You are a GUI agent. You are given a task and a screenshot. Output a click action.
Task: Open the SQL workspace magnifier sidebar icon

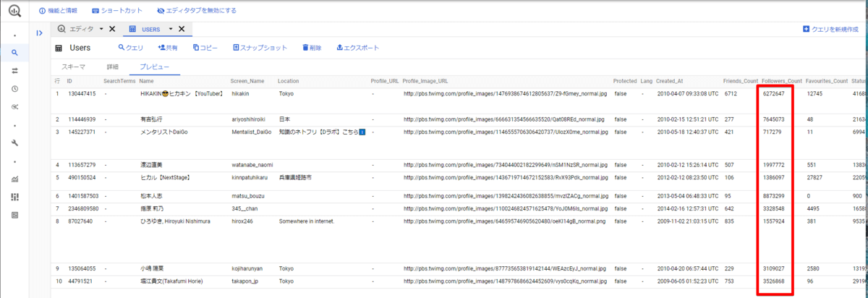point(14,53)
